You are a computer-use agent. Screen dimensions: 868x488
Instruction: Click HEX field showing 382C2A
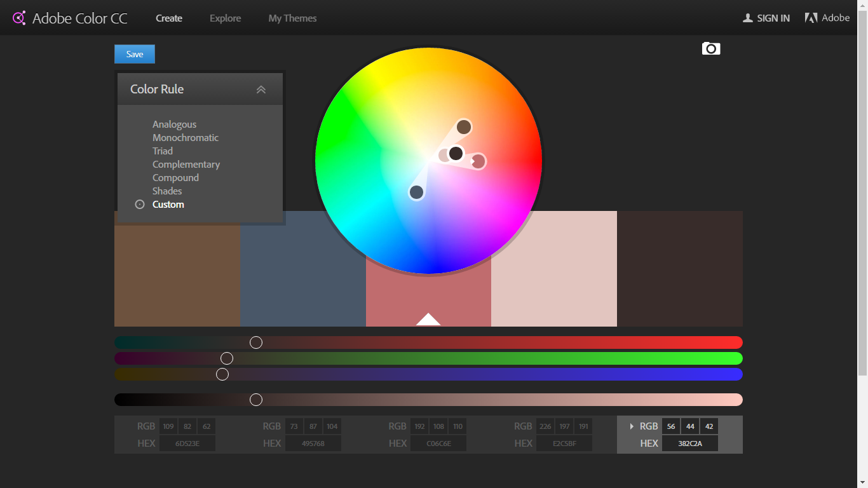coord(690,444)
